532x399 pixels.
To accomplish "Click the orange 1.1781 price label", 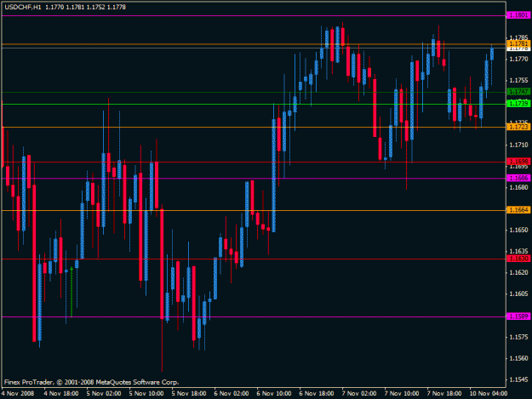I will [x=518, y=43].
